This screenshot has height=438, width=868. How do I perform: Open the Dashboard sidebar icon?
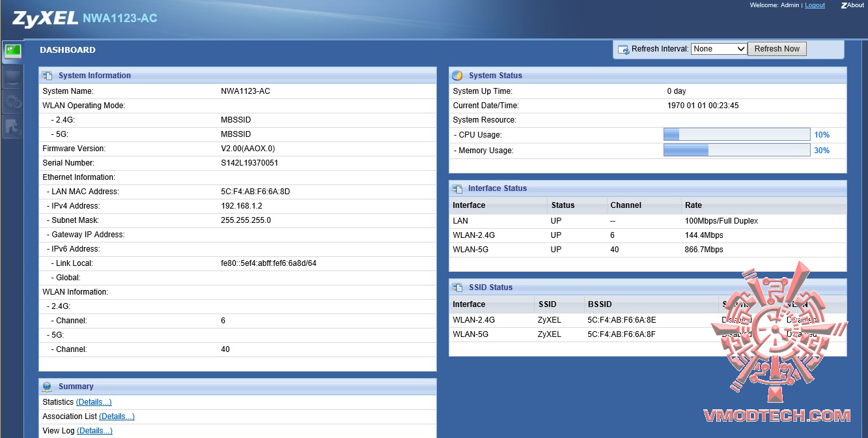pos(12,51)
